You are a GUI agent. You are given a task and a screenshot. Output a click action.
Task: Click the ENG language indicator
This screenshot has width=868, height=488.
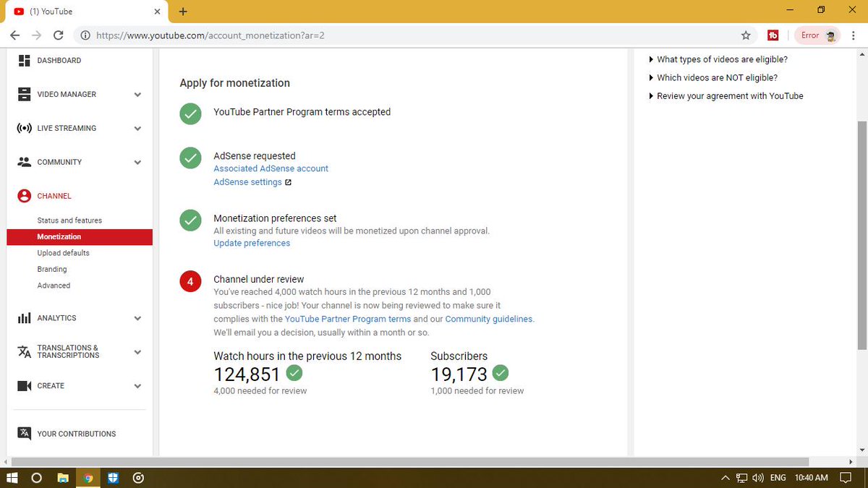pyautogui.click(x=778, y=478)
